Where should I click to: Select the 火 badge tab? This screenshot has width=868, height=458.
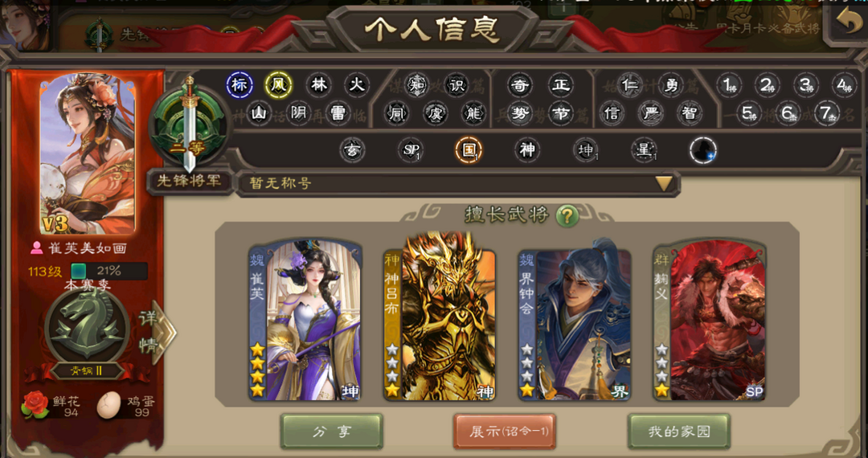click(357, 84)
